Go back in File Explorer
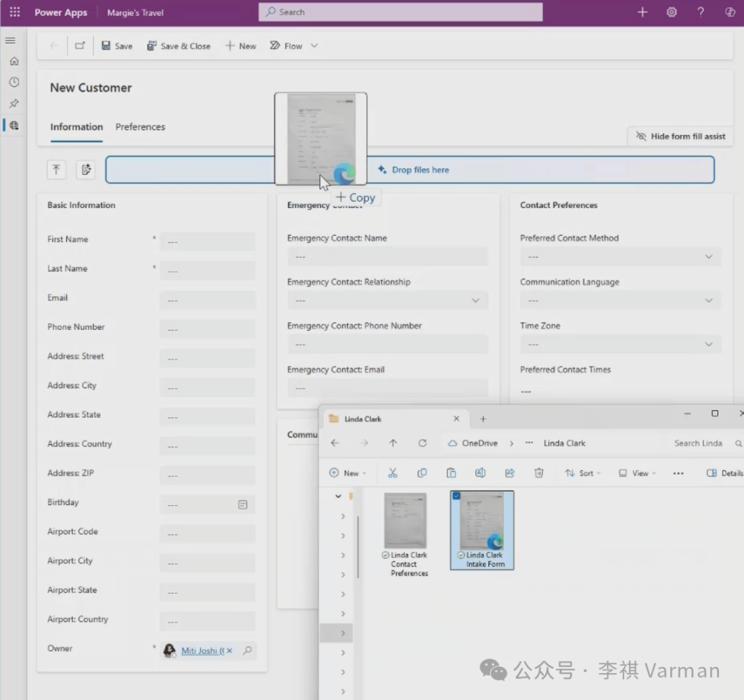744x700 pixels. pos(335,443)
